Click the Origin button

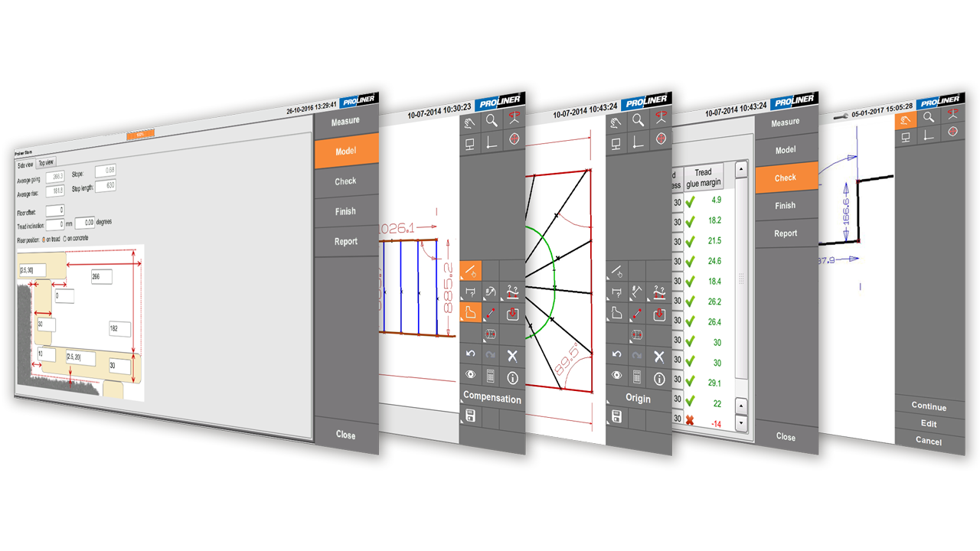tap(639, 398)
